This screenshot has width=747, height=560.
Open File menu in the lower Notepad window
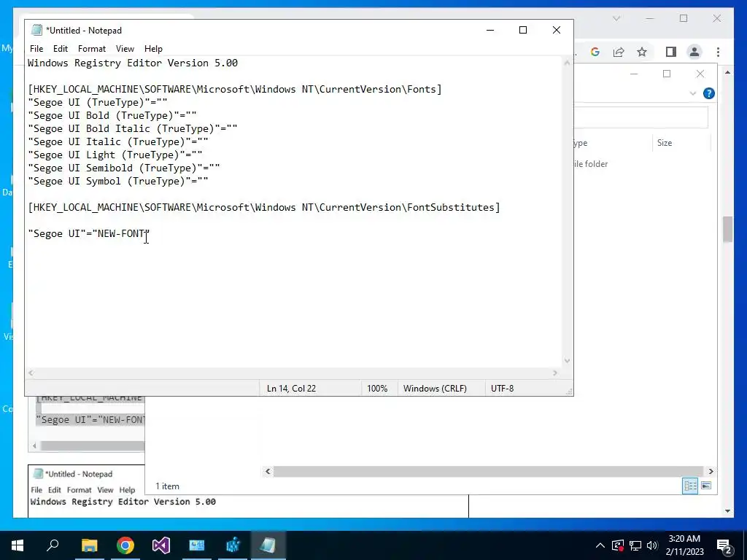tap(36, 489)
